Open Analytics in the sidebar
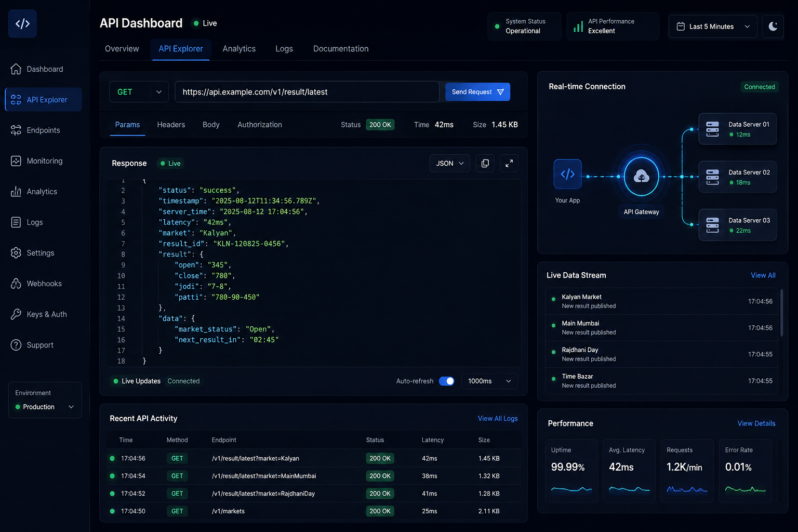Screen dimensions: 798x532 point(44,192)
